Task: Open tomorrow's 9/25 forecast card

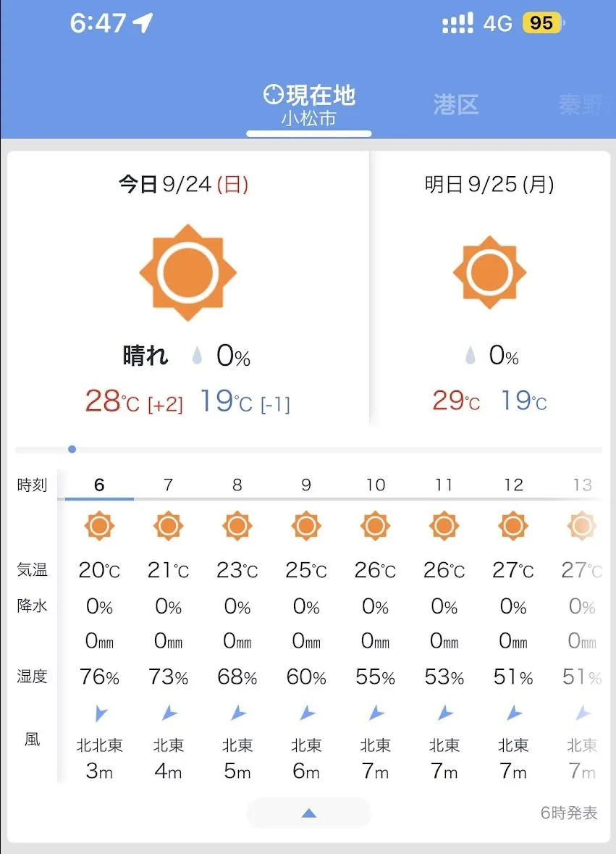Action: click(489, 290)
